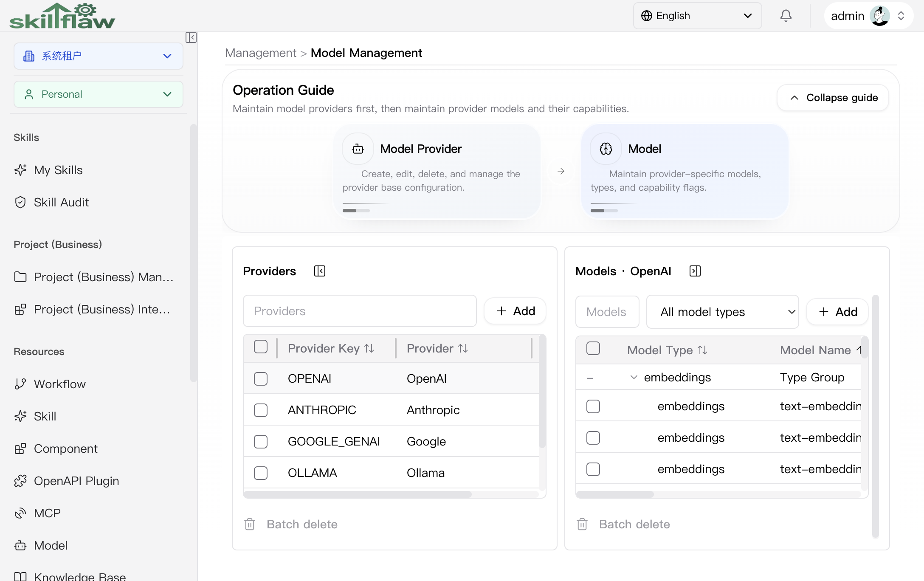924x581 pixels.
Task: Add a new provider
Action: (515, 311)
